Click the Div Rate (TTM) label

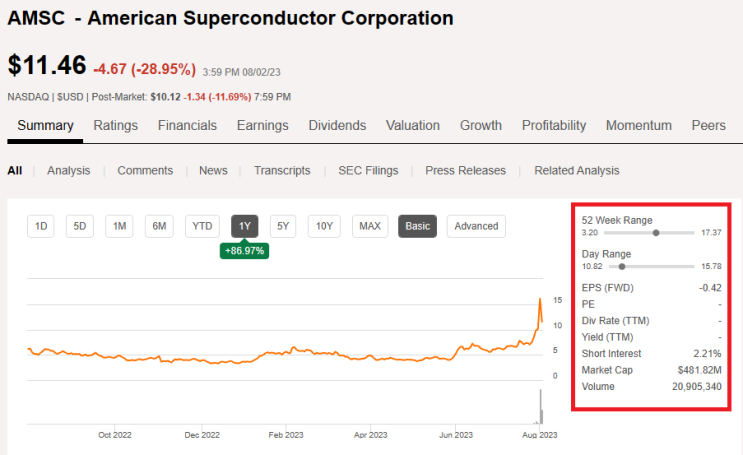(616, 321)
